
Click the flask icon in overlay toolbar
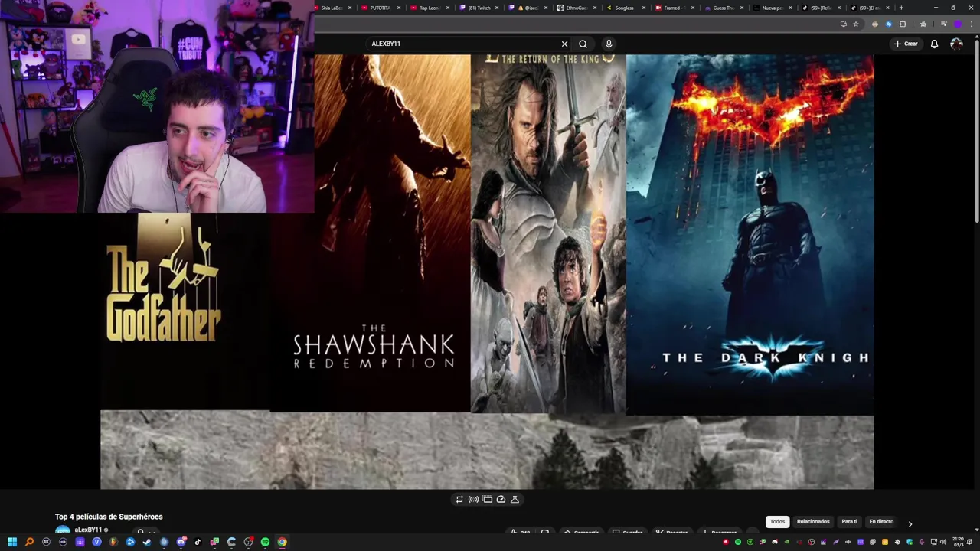514,499
